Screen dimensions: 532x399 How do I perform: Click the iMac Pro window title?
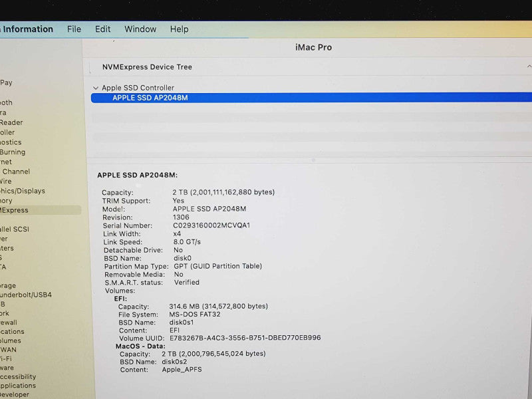click(313, 47)
